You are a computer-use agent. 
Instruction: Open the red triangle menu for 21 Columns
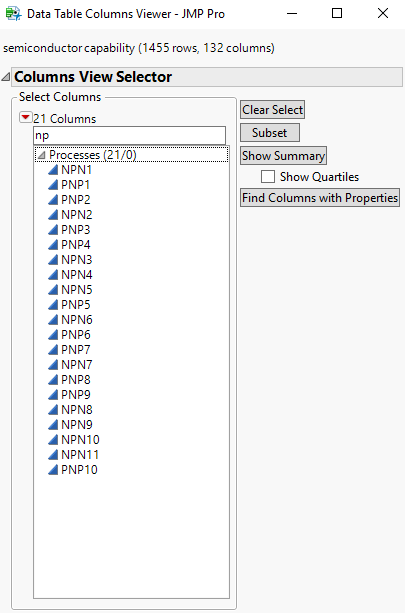25,117
